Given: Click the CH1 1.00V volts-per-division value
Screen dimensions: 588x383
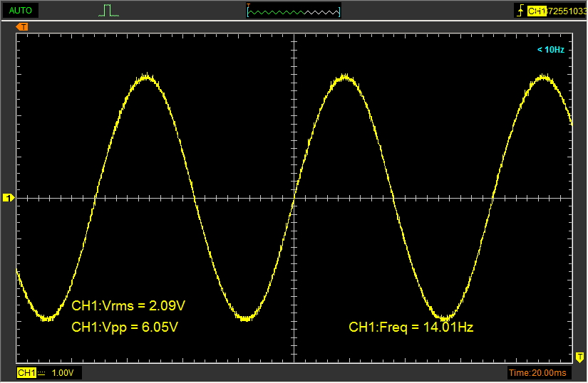Looking at the screenshot, I should click(63, 373).
